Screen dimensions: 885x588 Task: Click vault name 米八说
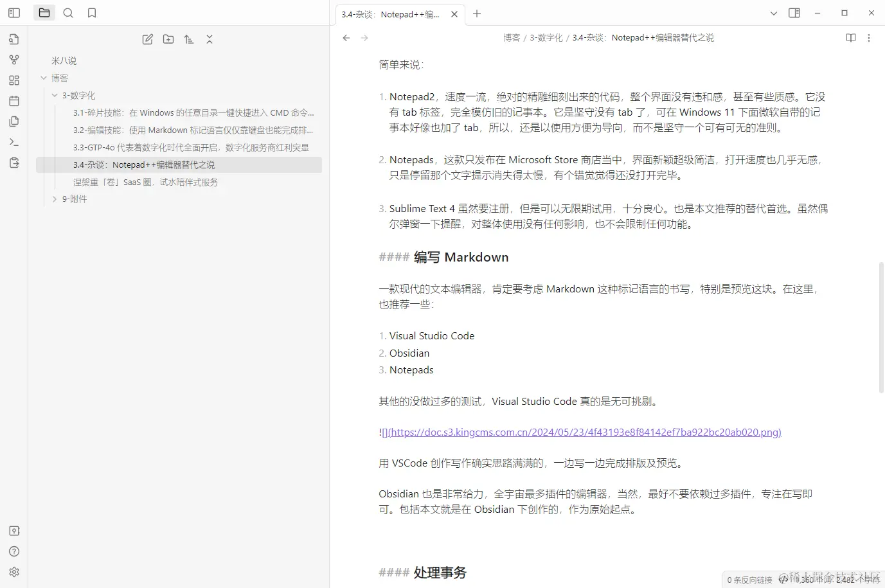[x=64, y=60]
